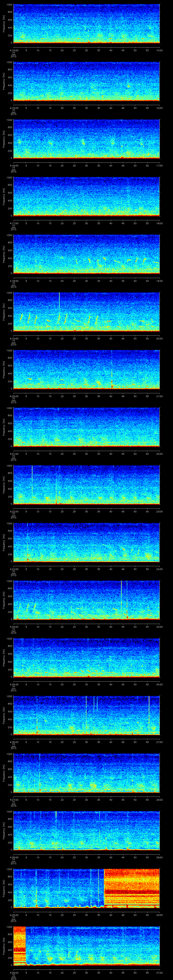
Task: Click 'Frequency (Hz)' axis title of the 4:14:00 panel
Action: click(4, 24)
